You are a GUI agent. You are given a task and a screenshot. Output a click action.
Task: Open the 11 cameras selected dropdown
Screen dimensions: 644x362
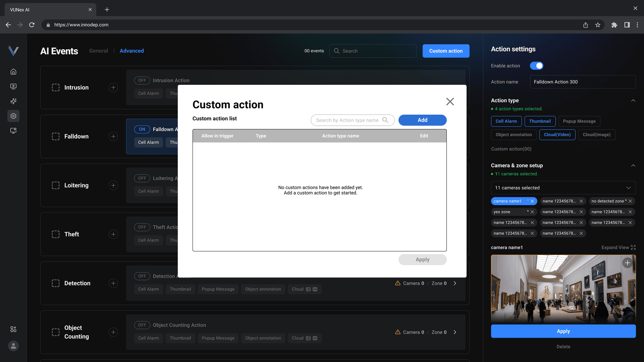(x=563, y=188)
